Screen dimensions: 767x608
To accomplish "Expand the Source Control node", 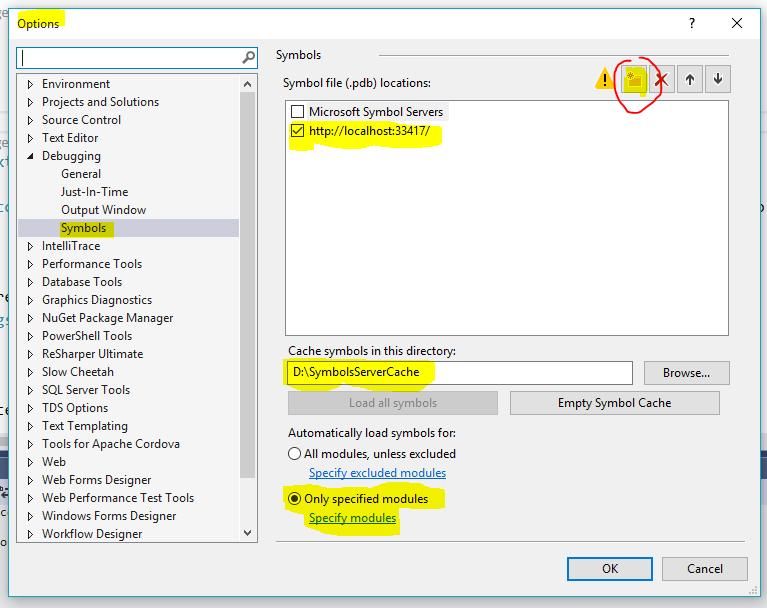I will click(x=30, y=120).
